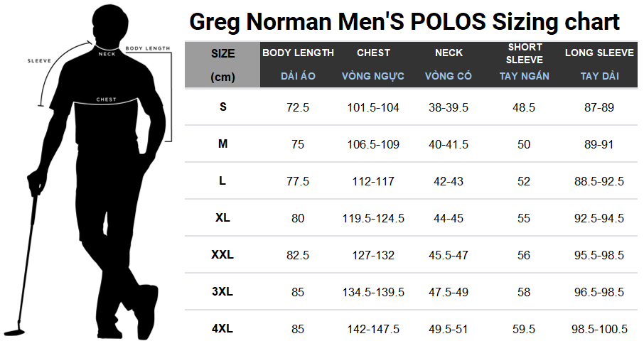Select the CHEST VÒNG NGỰC column header

373,65
